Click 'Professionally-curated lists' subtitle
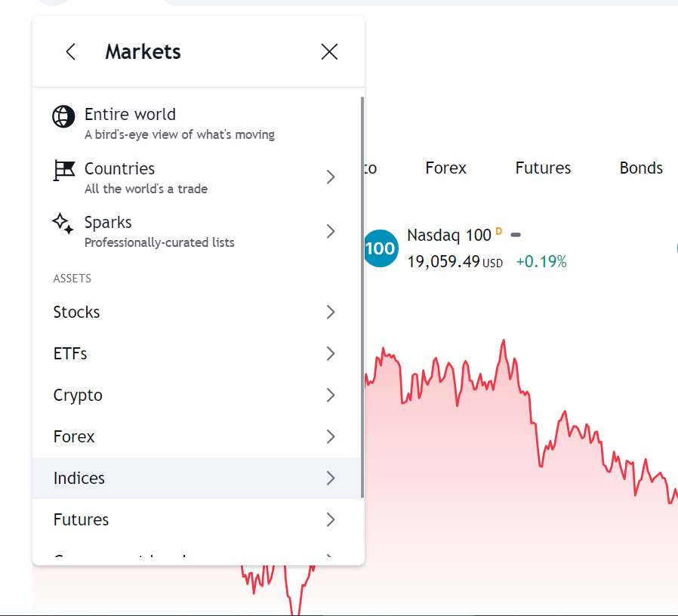 (x=159, y=242)
